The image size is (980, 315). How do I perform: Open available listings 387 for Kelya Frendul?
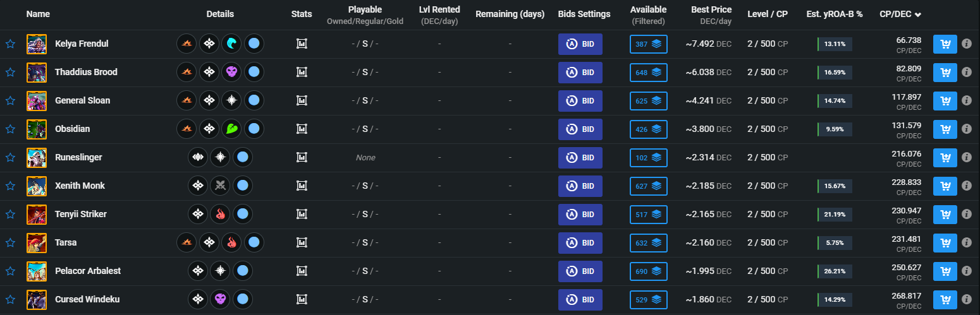[x=648, y=44]
